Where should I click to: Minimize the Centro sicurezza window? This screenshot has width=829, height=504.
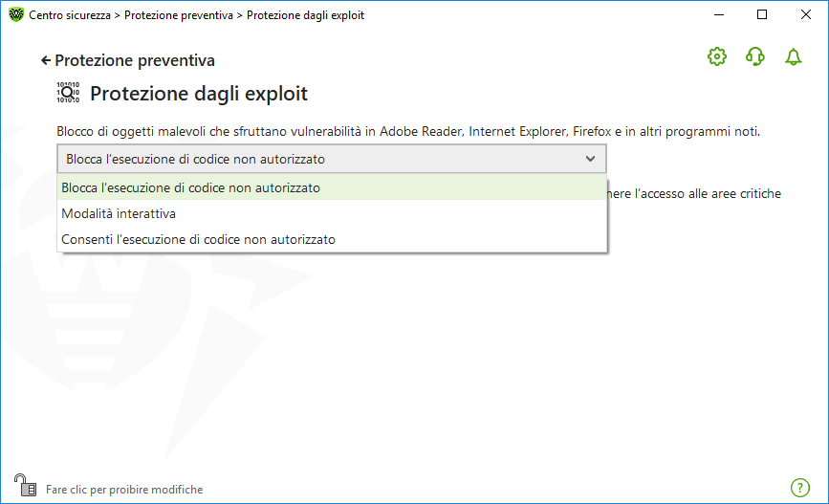point(718,15)
